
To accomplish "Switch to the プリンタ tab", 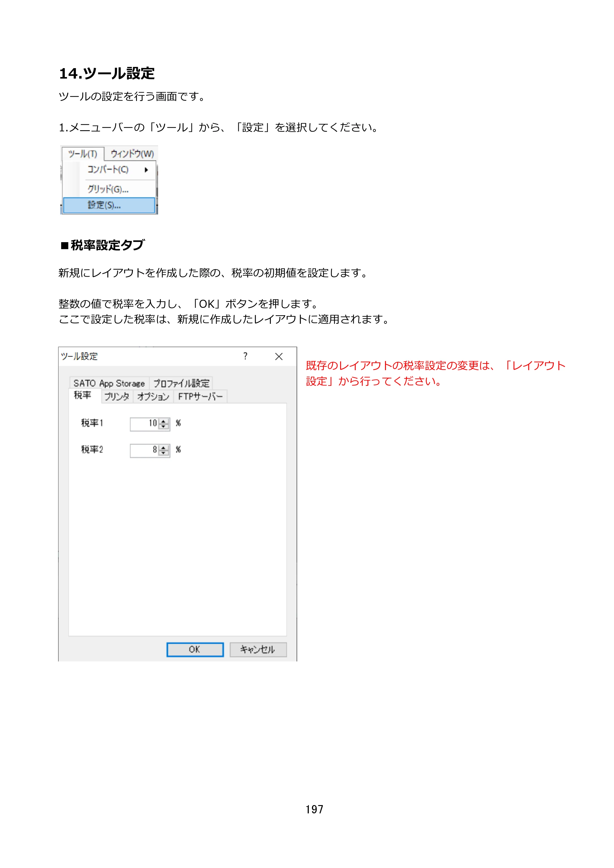I will click(117, 397).
